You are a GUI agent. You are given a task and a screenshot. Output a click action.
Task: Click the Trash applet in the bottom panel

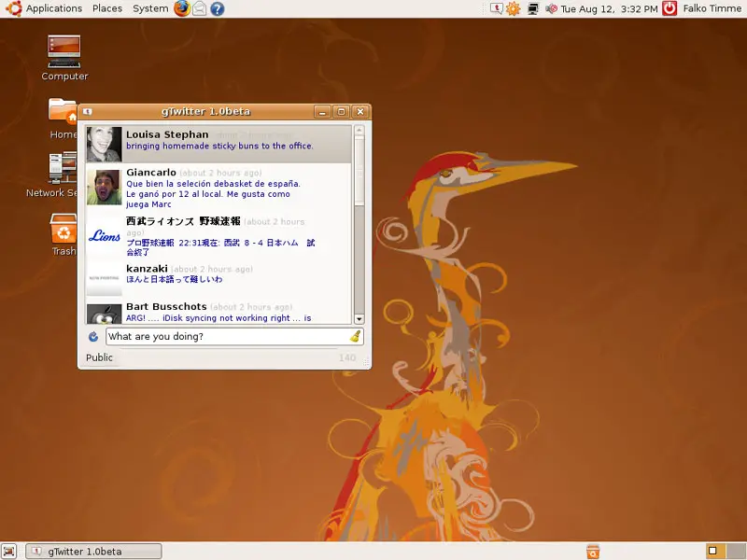tap(593, 552)
